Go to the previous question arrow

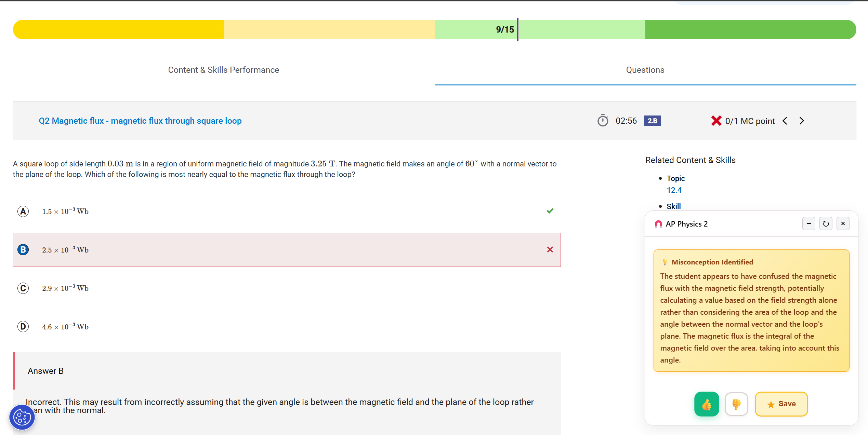point(785,121)
